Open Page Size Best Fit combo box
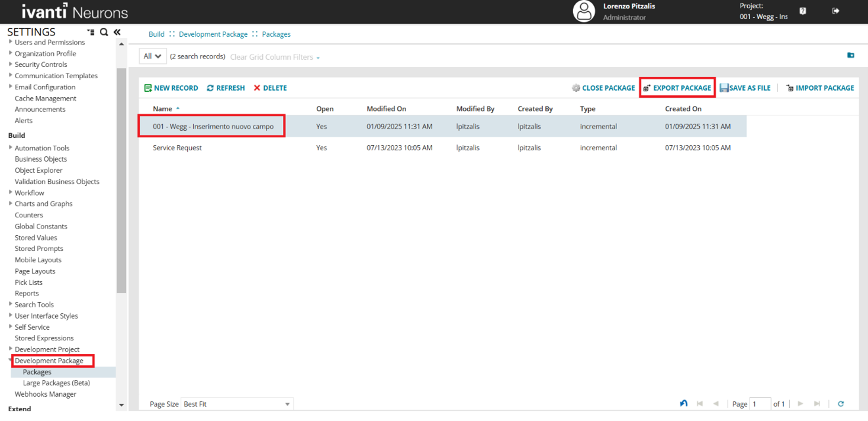Viewport: 868px width, 421px height. click(x=237, y=404)
